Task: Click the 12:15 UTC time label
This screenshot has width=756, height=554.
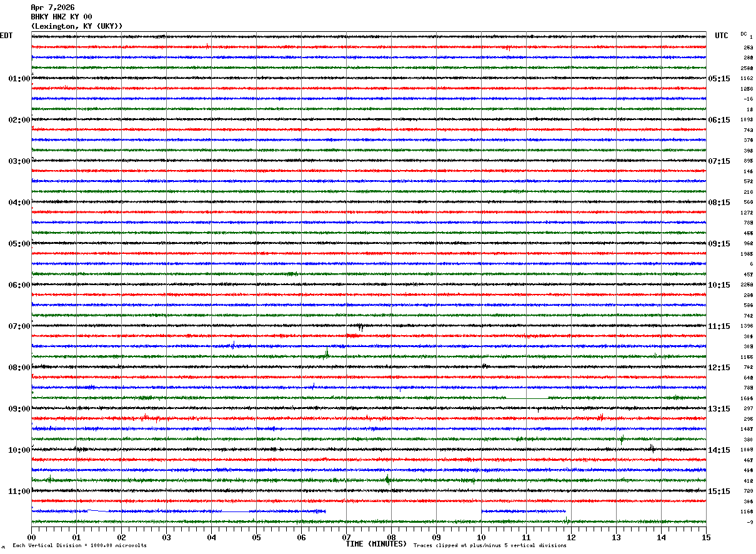Action: (719, 368)
